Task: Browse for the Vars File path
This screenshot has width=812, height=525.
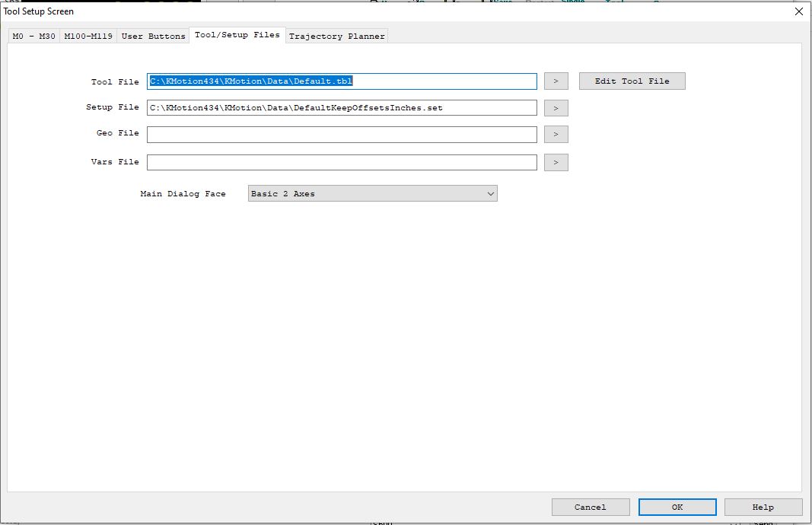Action: click(x=556, y=162)
